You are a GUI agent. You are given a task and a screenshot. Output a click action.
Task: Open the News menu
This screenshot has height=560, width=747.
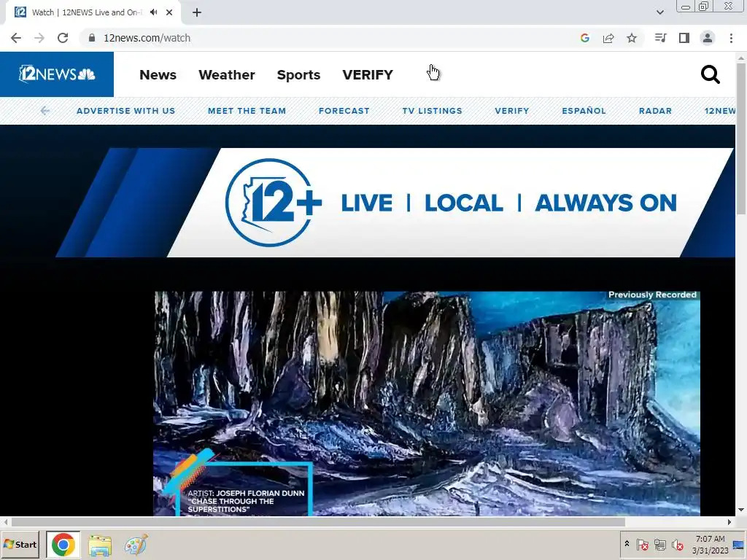point(158,75)
